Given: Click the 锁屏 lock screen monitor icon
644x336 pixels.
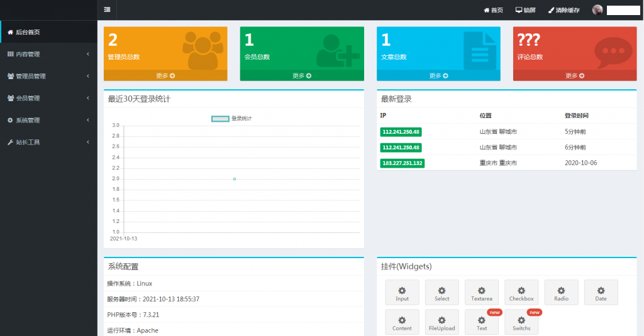Looking at the screenshot, I should coord(519,10).
